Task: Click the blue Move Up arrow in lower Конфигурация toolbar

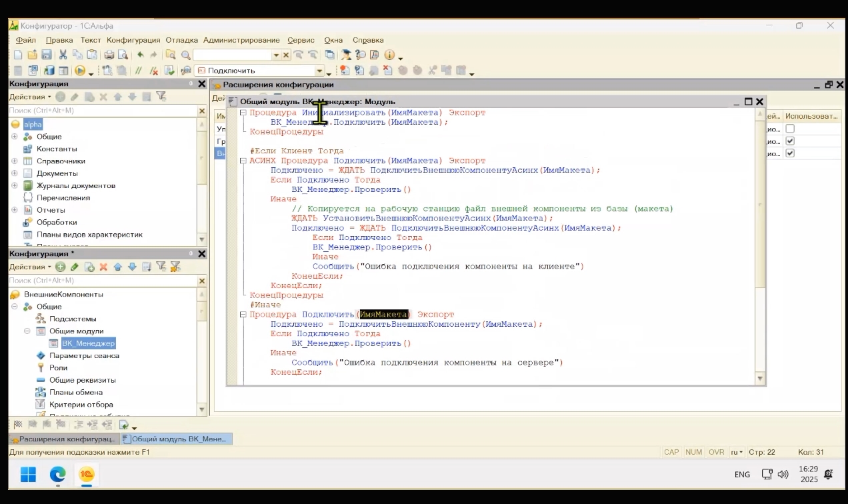Action: click(118, 267)
